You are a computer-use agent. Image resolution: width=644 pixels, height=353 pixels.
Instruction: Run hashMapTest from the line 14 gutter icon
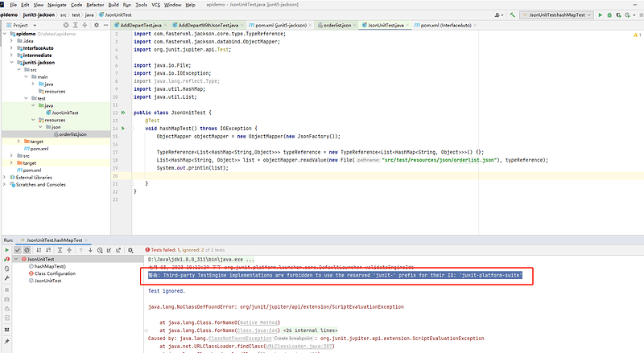coord(123,129)
